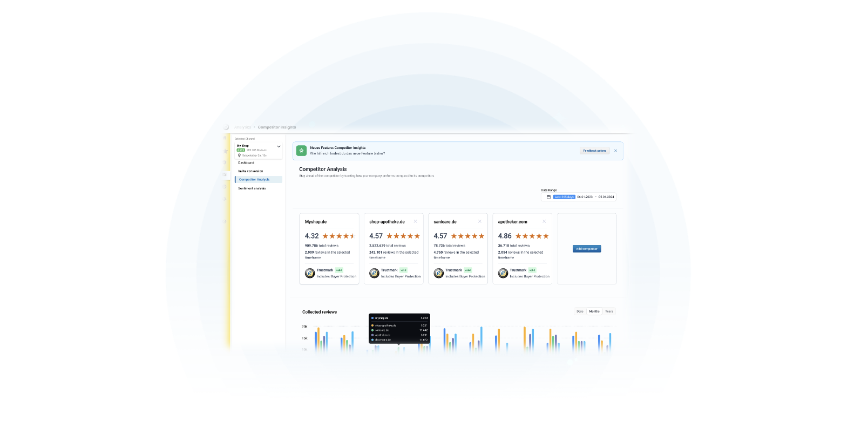
Task: Click the Add competitor button
Action: 587,249
